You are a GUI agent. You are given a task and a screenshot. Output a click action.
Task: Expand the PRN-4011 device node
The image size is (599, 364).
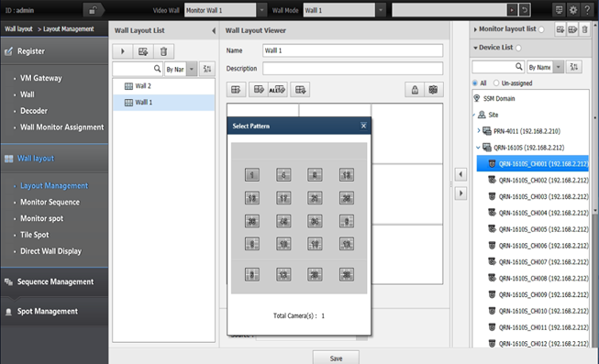coord(479,130)
